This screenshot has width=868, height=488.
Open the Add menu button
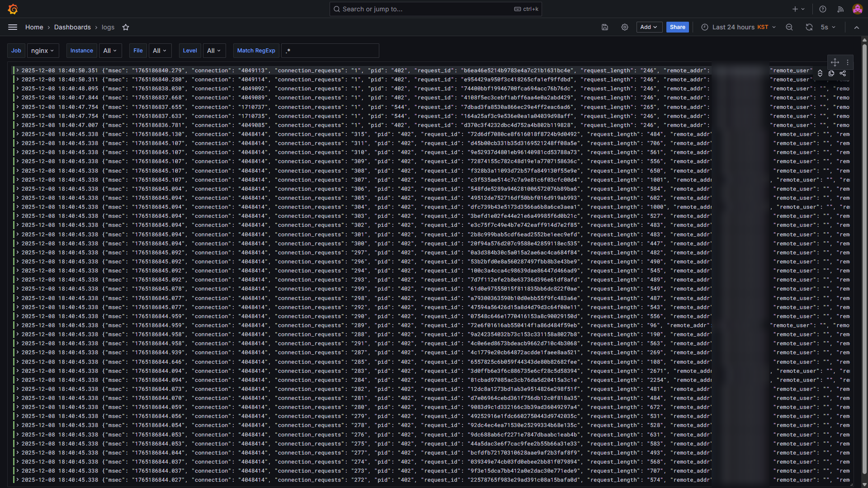click(x=649, y=27)
